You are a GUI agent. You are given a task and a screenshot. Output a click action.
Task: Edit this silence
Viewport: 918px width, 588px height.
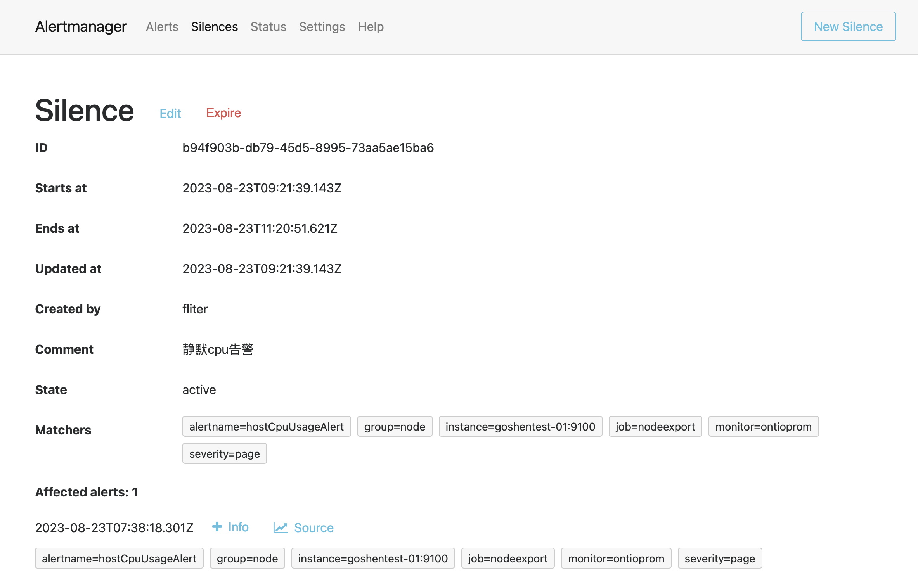coord(170,113)
